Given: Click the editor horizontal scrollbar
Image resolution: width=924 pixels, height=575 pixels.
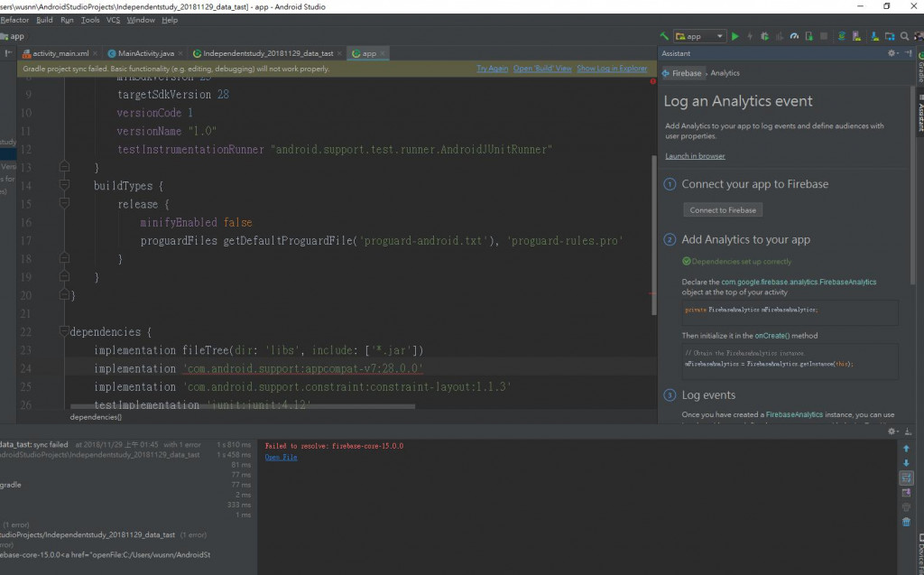Looking at the screenshot, I should (x=242, y=406).
